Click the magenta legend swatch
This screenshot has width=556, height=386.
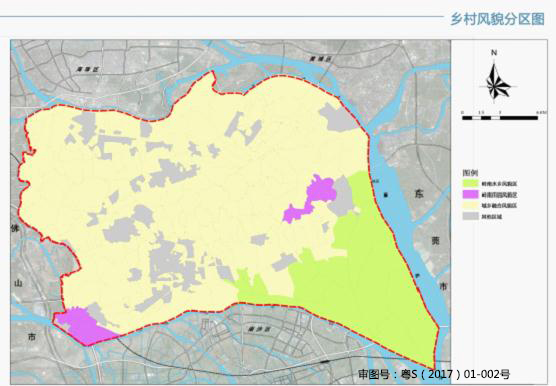point(471,195)
